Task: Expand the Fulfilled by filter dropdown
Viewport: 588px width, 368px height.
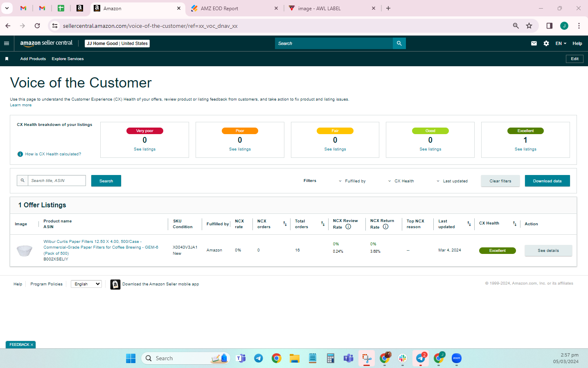Action: click(x=352, y=181)
